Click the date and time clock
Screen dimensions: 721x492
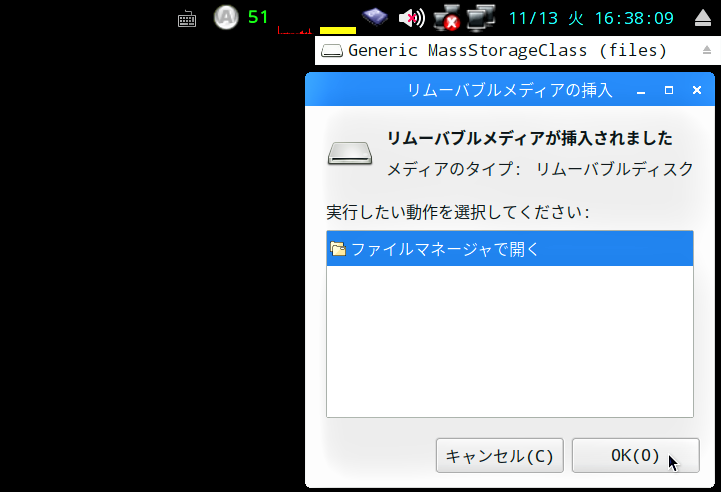coord(591,18)
